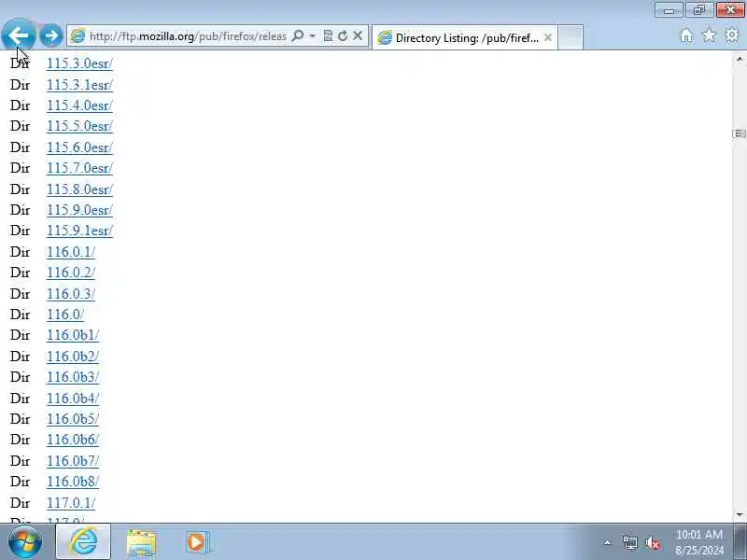Open the 116.0.1/ directory link

click(x=71, y=252)
